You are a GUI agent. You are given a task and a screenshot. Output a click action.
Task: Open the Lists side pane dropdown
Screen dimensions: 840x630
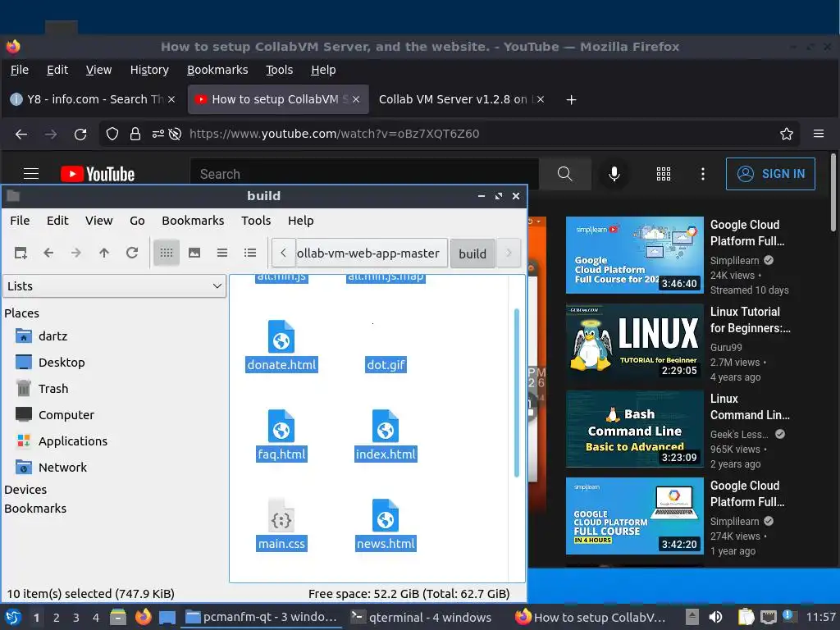(x=115, y=286)
